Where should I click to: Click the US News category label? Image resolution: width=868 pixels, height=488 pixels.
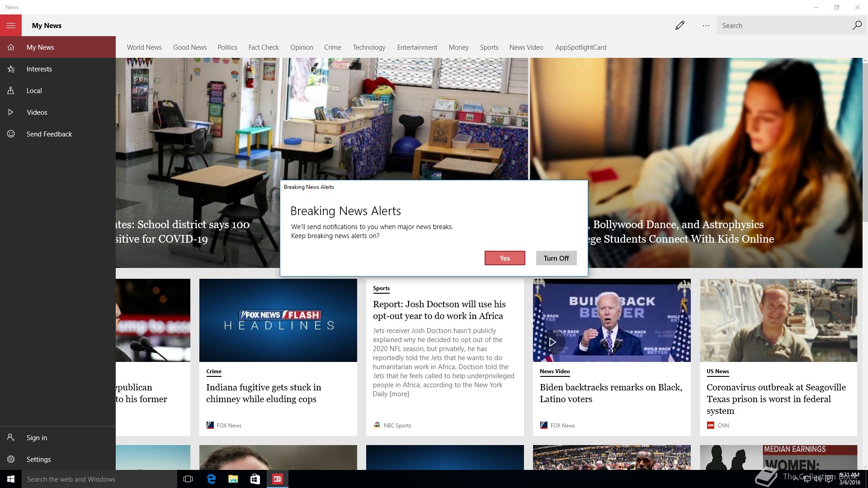718,371
